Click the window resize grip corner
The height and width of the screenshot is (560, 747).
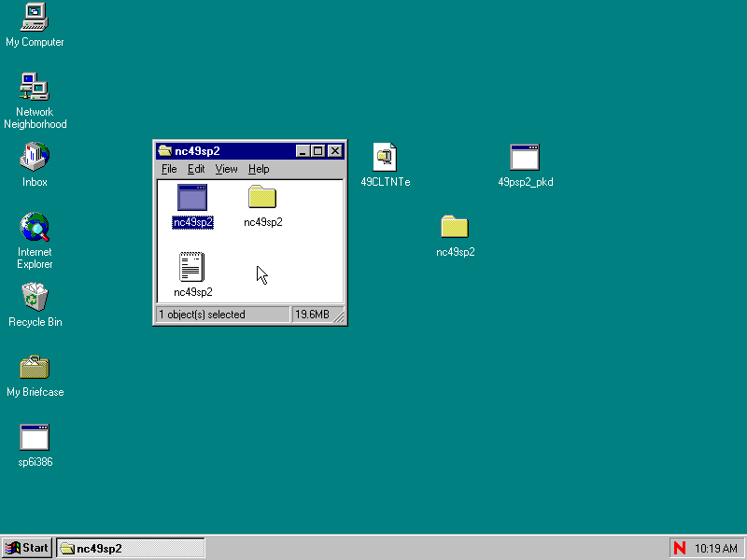point(339,316)
